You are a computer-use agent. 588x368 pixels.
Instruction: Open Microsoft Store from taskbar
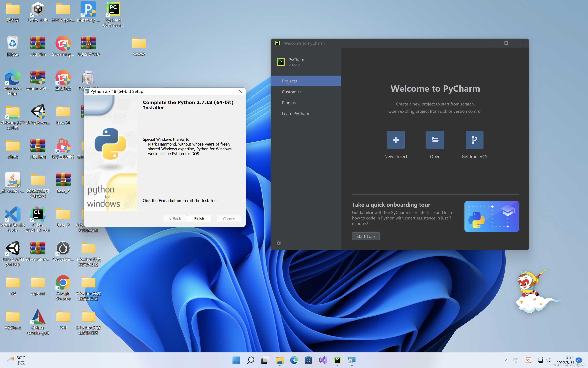[308, 360]
